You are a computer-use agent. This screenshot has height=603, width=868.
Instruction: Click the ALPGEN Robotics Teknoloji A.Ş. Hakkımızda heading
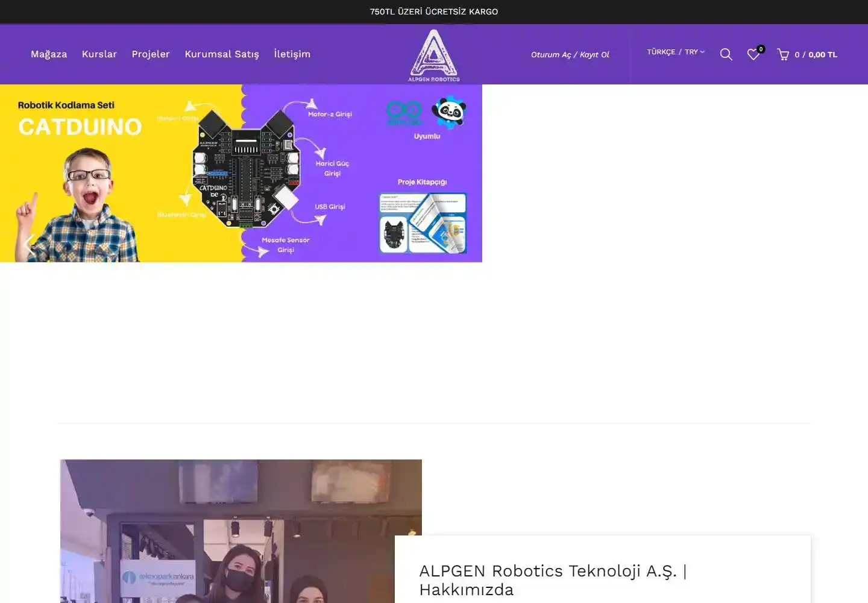point(553,580)
